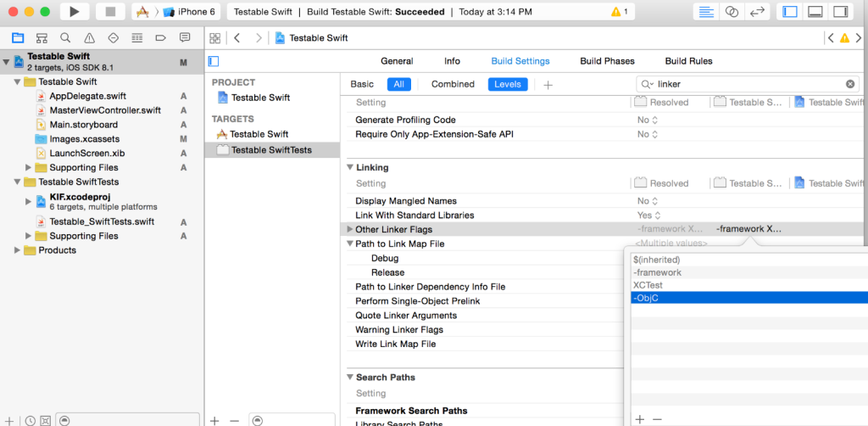Click the linker search field
This screenshot has width=868, height=426.
click(x=748, y=84)
